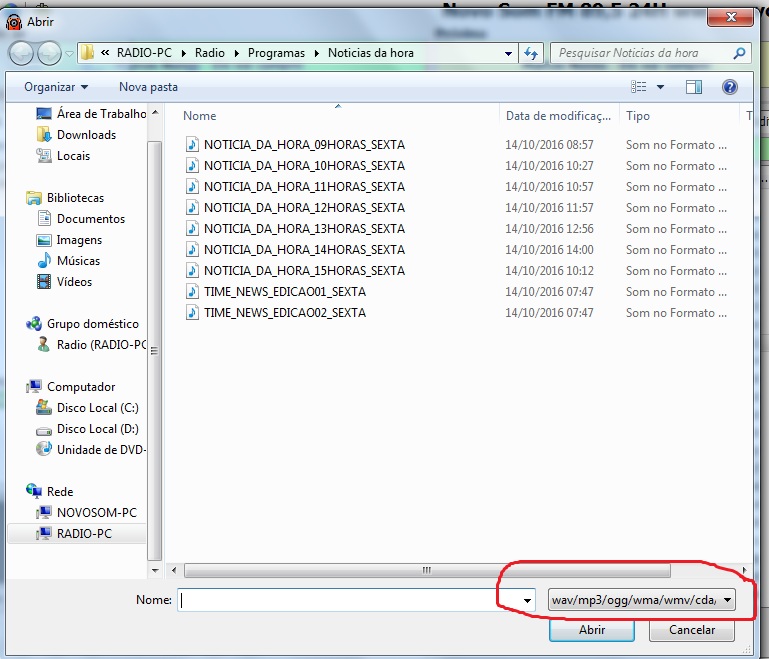Select NOVOSOM-PC network computer

tap(86, 512)
